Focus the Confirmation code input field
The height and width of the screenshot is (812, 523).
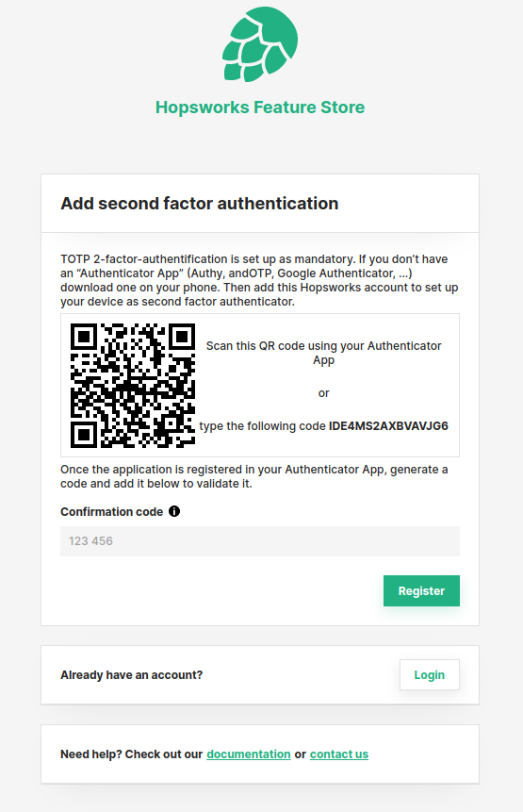[260, 541]
